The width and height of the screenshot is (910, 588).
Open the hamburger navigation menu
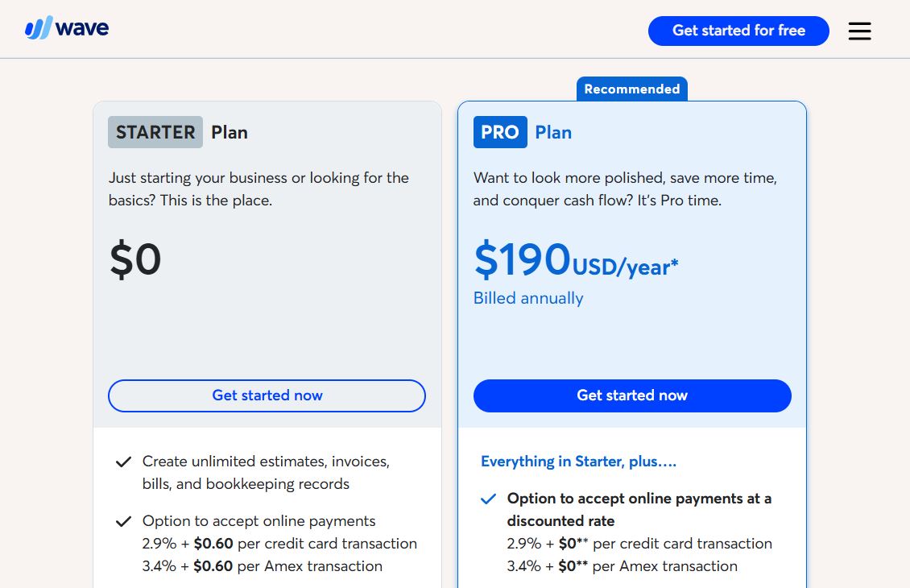pos(859,31)
